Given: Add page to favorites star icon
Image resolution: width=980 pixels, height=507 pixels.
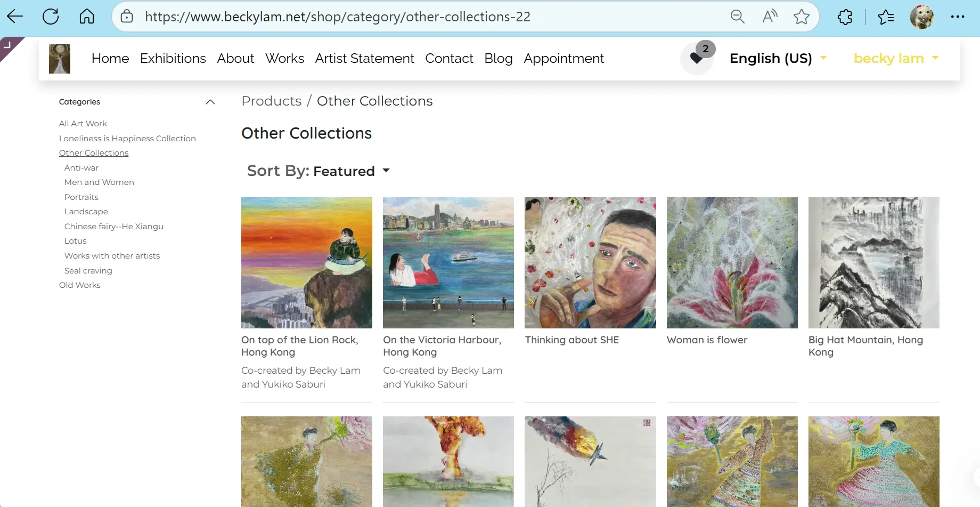Looking at the screenshot, I should [801, 17].
